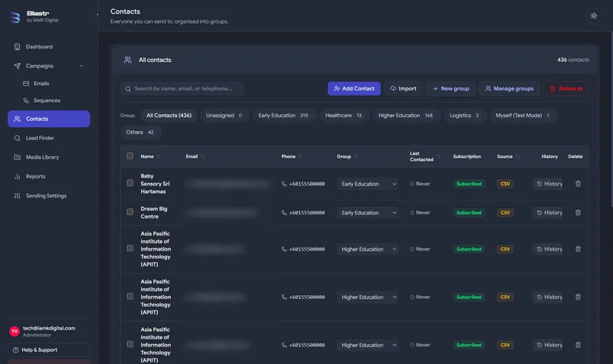Filter by Logistics group chip
The width and height of the screenshot is (613, 364).
[x=465, y=116]
